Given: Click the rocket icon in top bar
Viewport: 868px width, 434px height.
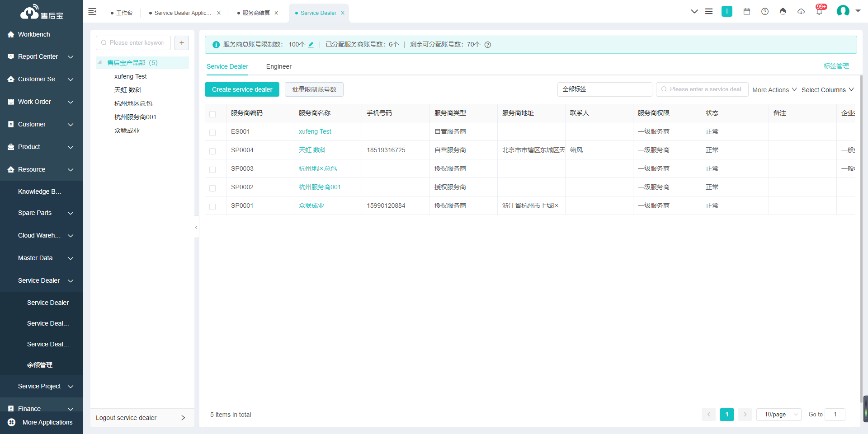Looking at the screenshot, I should pyautogui.click(x=783, y=12).
